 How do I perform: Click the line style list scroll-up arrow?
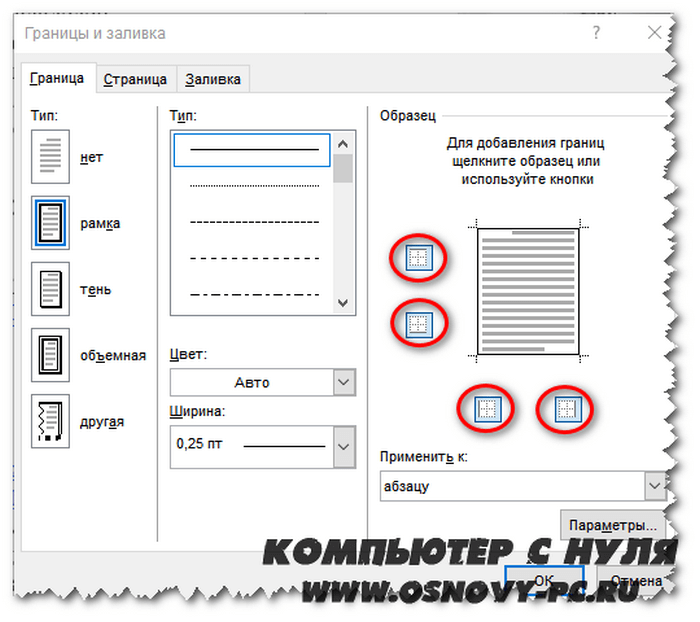point(343,144)
